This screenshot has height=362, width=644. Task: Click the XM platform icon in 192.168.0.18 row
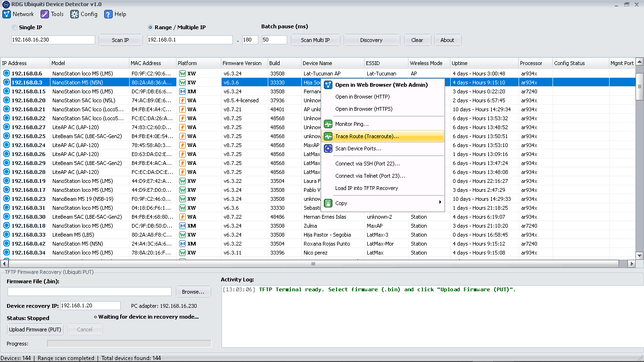[x=182, y=226]
